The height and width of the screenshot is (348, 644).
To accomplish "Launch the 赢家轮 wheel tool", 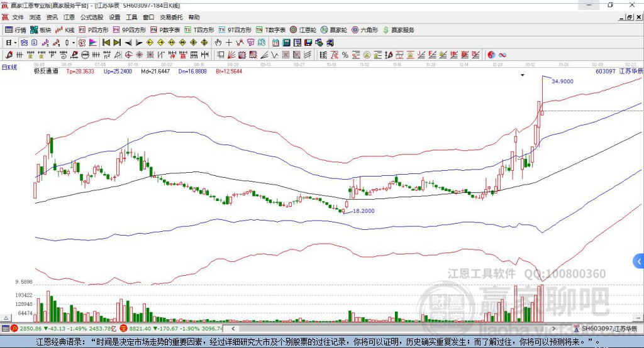I will point(334,30).
